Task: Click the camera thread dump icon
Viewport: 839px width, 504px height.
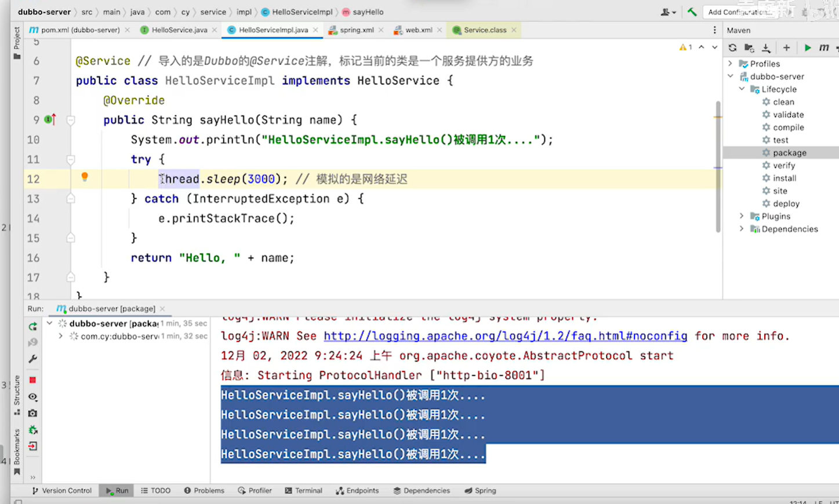Action: [32, 414]
